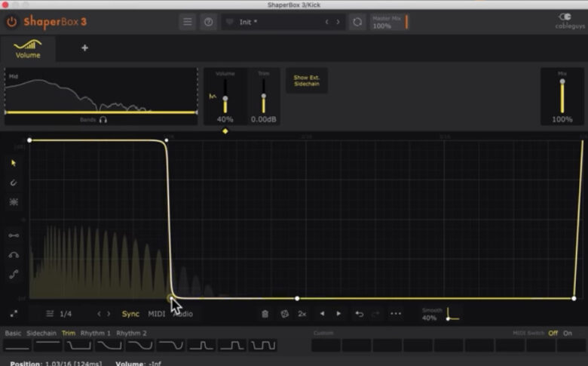Undo last edit with curved arrow
This screenshot has height=366, width=588.
359,314
